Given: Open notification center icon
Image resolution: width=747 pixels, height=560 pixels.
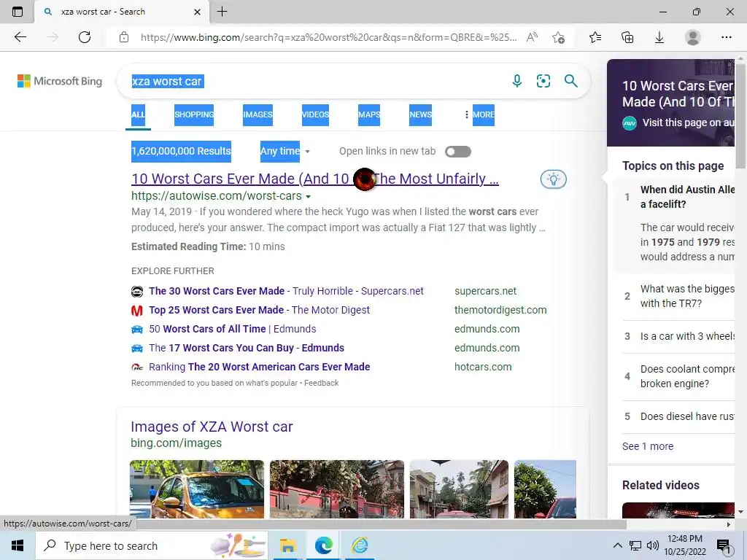Looking at the screenshot, I should point(724,547).
